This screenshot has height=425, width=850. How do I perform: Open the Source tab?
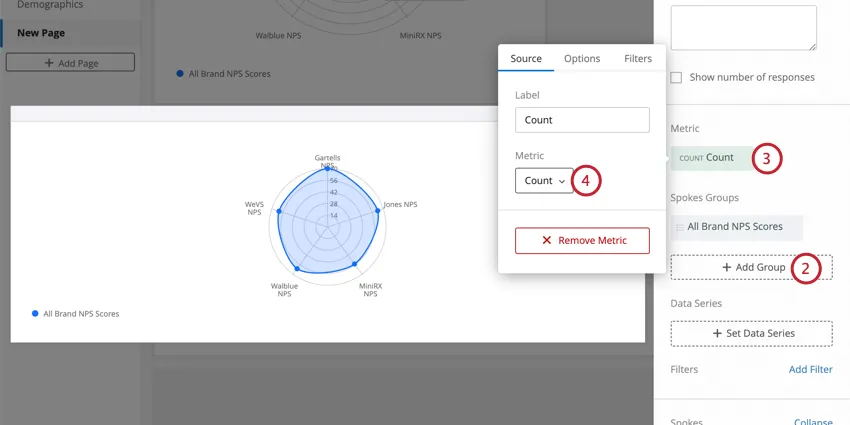click(x=526, y=59)
